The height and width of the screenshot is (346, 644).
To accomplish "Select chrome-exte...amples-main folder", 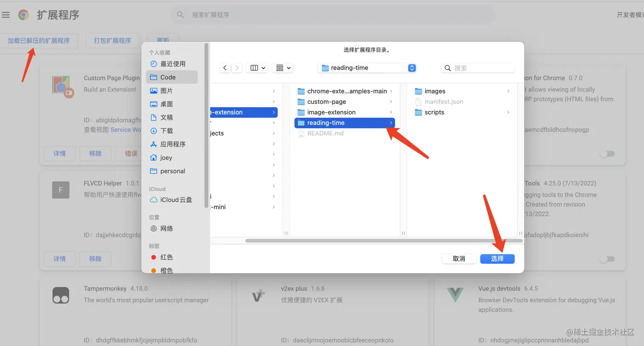I will (345, 91).
